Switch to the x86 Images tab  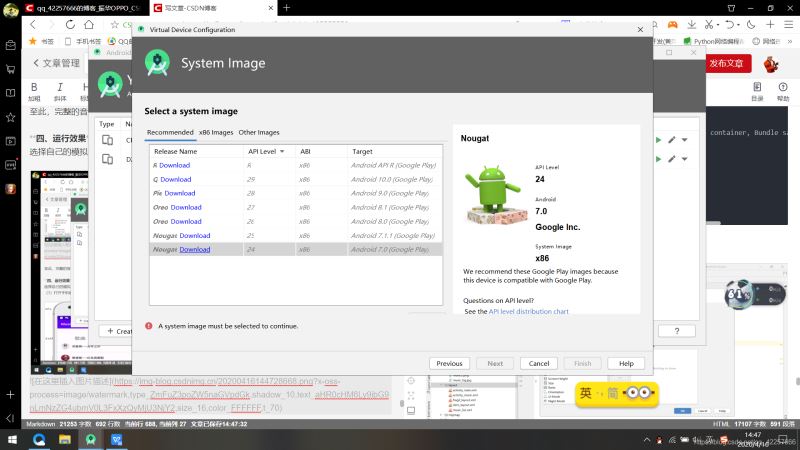215,132
